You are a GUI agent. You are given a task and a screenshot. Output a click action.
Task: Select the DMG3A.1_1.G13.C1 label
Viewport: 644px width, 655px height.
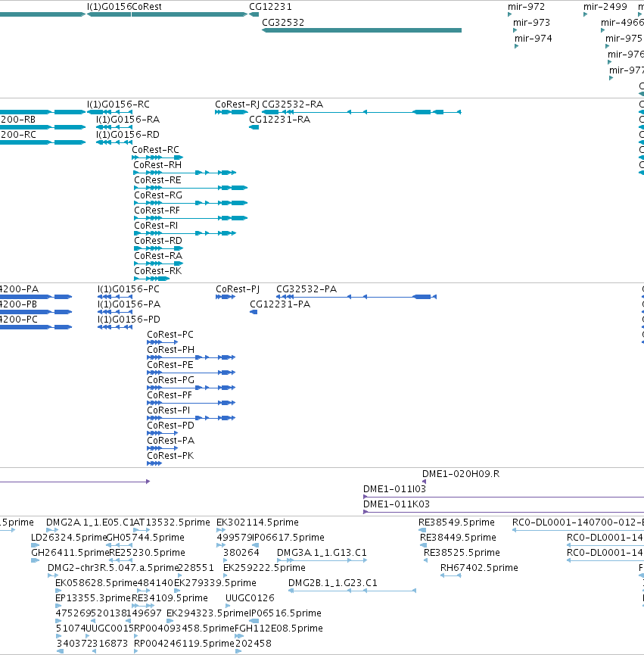click(322, 552)
